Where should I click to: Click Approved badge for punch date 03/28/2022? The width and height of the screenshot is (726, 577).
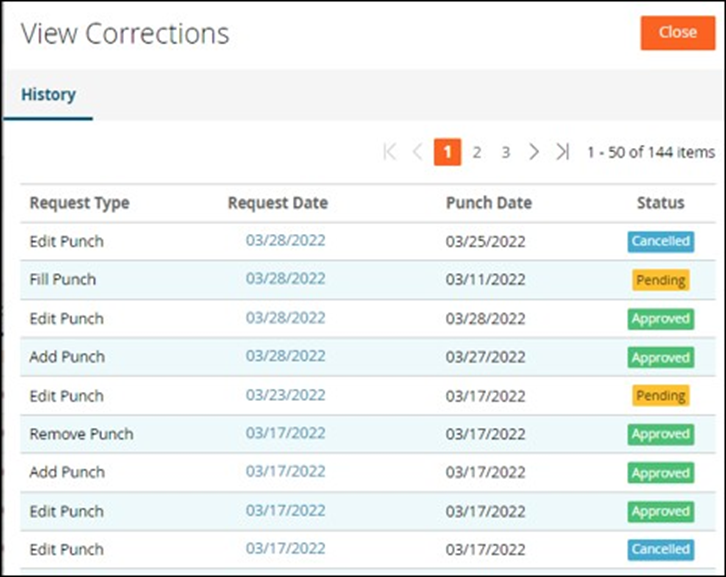click(x=661, y=319)
